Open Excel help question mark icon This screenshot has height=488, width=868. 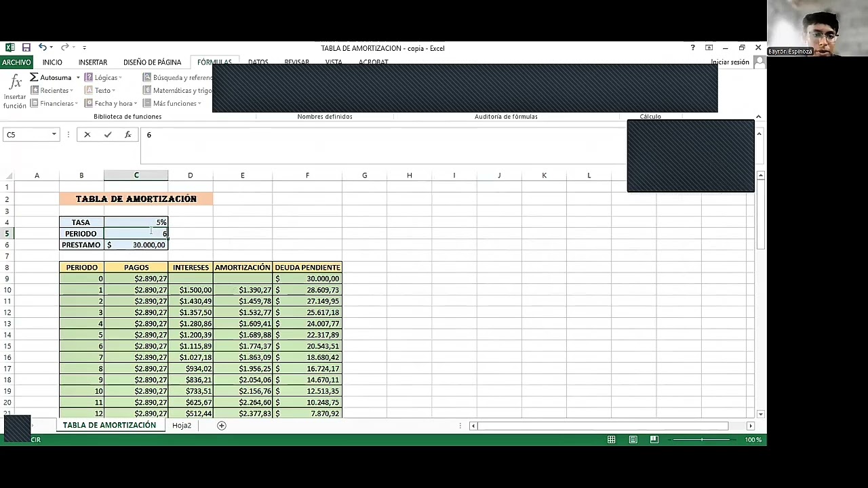692,48
